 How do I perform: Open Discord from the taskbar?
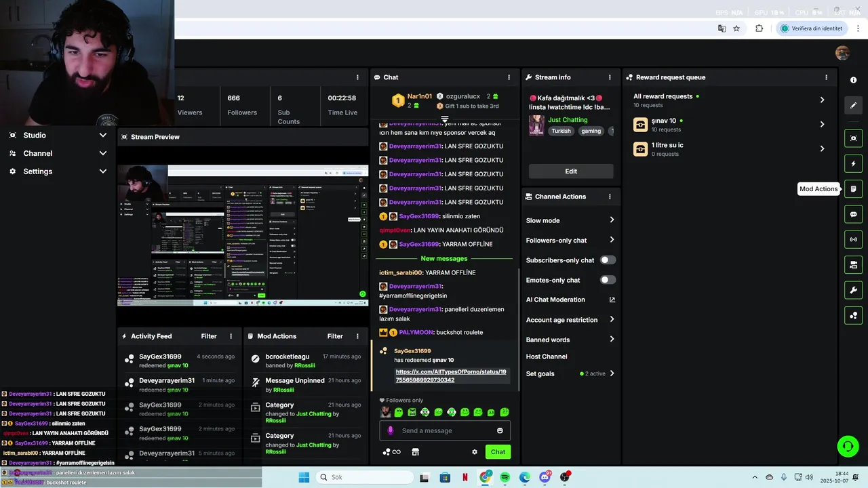click(x=545, y=477)
